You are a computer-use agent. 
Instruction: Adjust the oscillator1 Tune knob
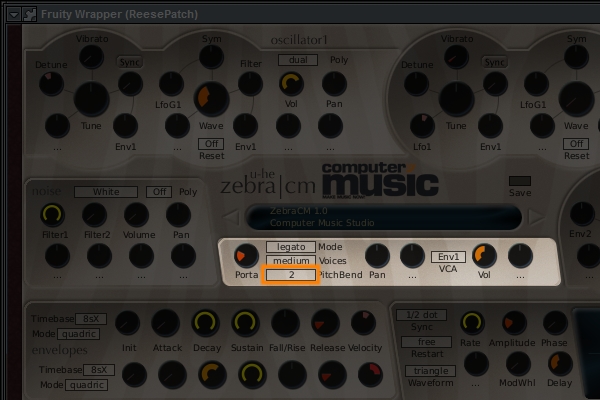pyautogui.click(x=91, y=99)
